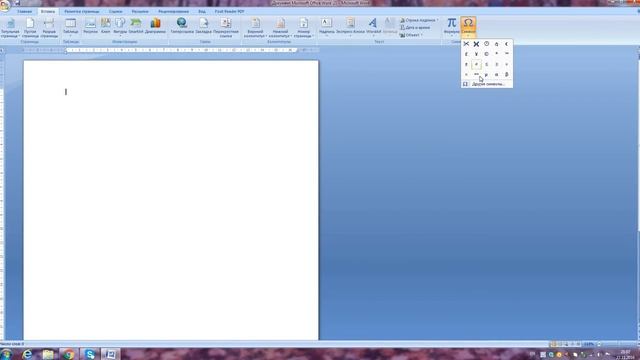640x360 pixels.
Task: Insert Date and Time (Дата и время)
Action: [415, 27]
